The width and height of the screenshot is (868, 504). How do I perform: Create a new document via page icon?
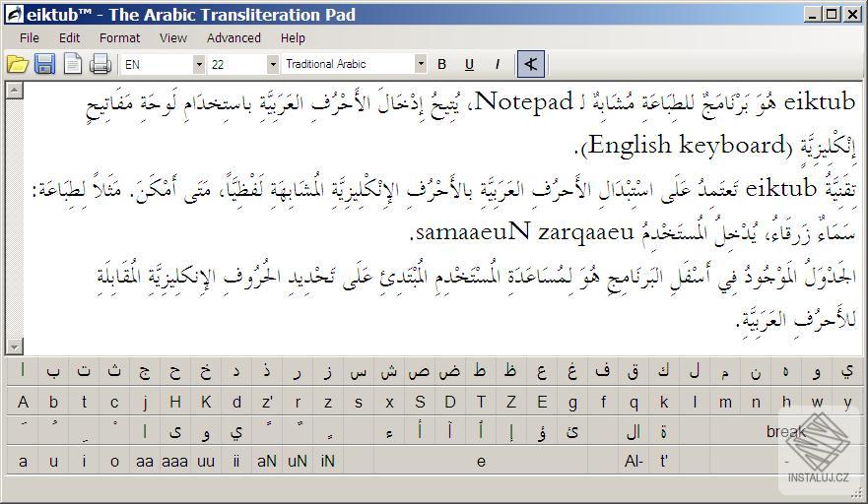pyautogui.click(x=73, y=64)
